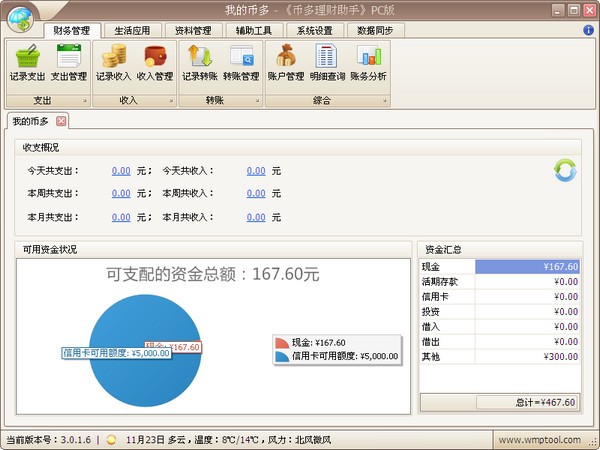Click 本月共收入 0.00 link

tap(256, 217)
